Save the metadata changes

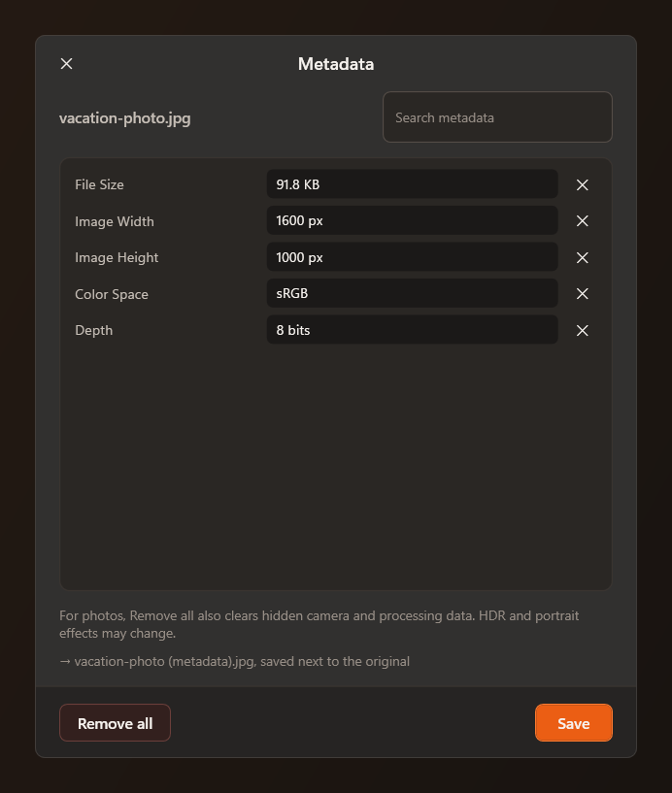point(573,723)
